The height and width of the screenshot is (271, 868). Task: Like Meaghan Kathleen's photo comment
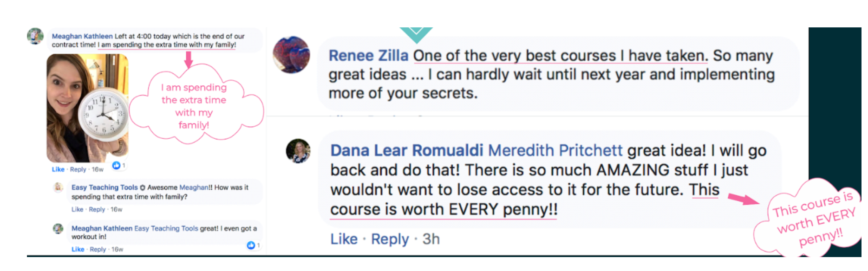tap(58, 169)
